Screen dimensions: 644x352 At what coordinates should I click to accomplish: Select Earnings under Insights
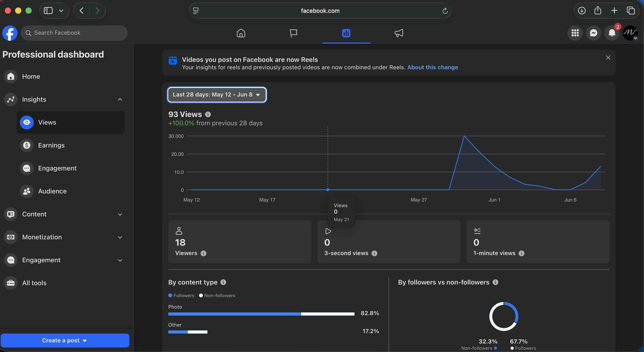(71, 145)
